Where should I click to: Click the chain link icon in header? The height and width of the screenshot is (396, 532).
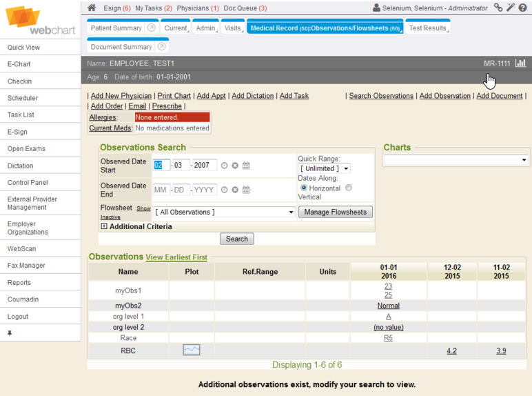498,8
